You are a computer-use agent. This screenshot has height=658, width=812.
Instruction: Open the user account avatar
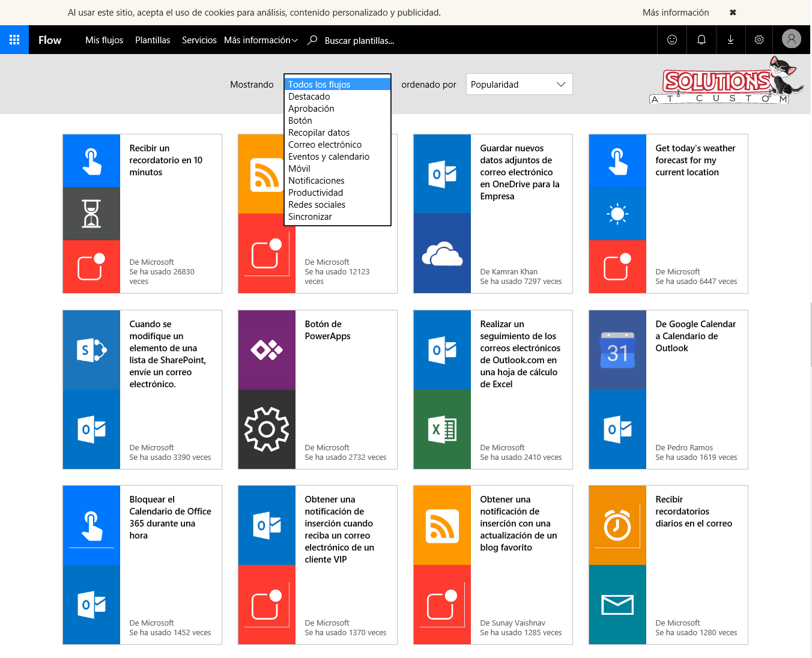point(792,39)
